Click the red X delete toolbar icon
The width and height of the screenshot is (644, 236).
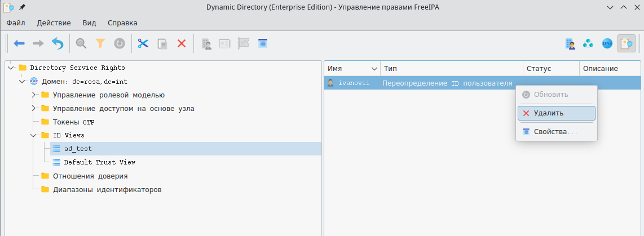(182, 43)
